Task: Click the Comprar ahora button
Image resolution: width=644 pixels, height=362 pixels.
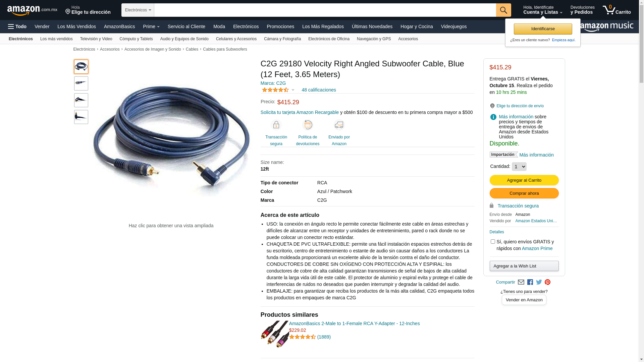Action: pos(524,193)
